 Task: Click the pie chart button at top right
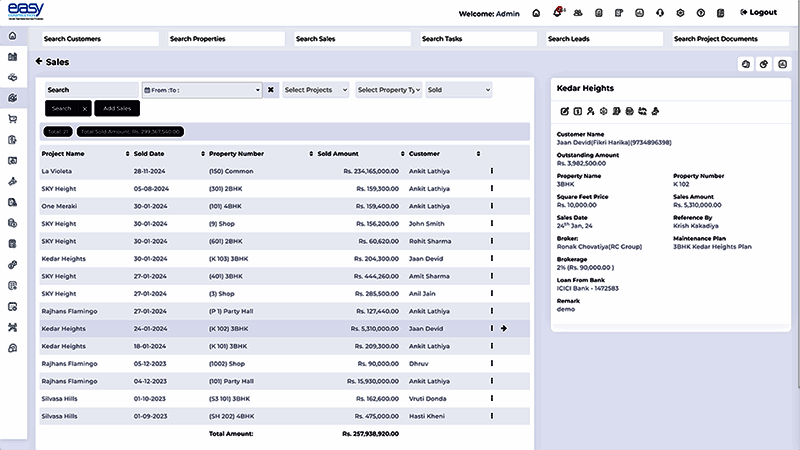pos(764,64)
